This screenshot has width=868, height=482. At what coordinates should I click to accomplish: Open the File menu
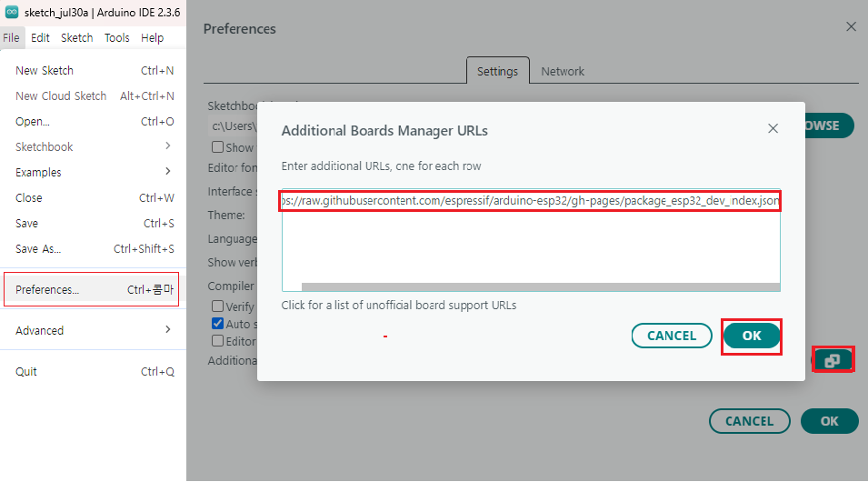click(11, 37)
